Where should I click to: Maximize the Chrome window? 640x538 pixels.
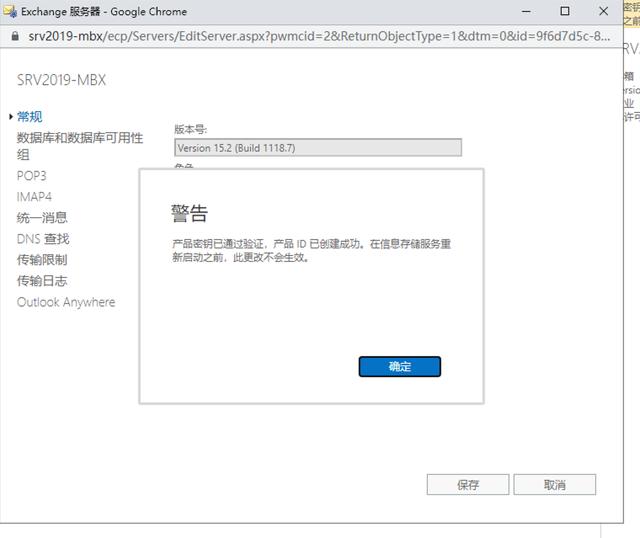[565, 11]
